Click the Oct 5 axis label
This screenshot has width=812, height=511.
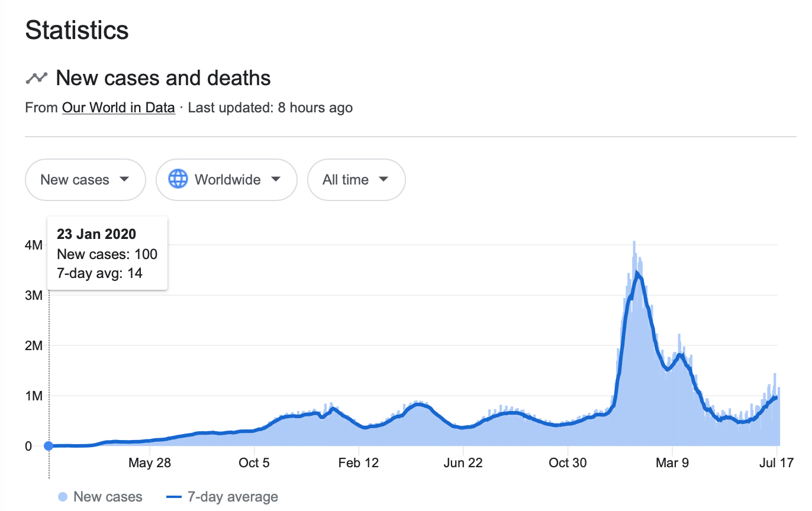click(254, 463)
